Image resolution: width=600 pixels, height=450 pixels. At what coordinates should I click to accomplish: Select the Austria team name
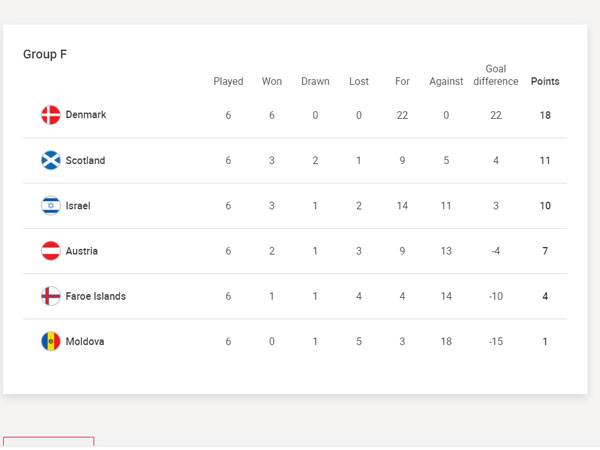coord(82,251)
